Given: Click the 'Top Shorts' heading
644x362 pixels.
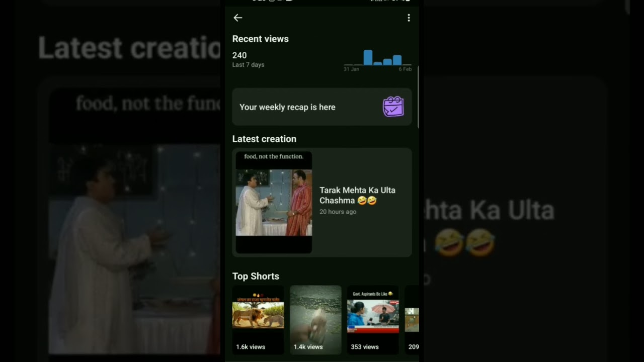Looking at the screenshot, I should coord(256,276).
